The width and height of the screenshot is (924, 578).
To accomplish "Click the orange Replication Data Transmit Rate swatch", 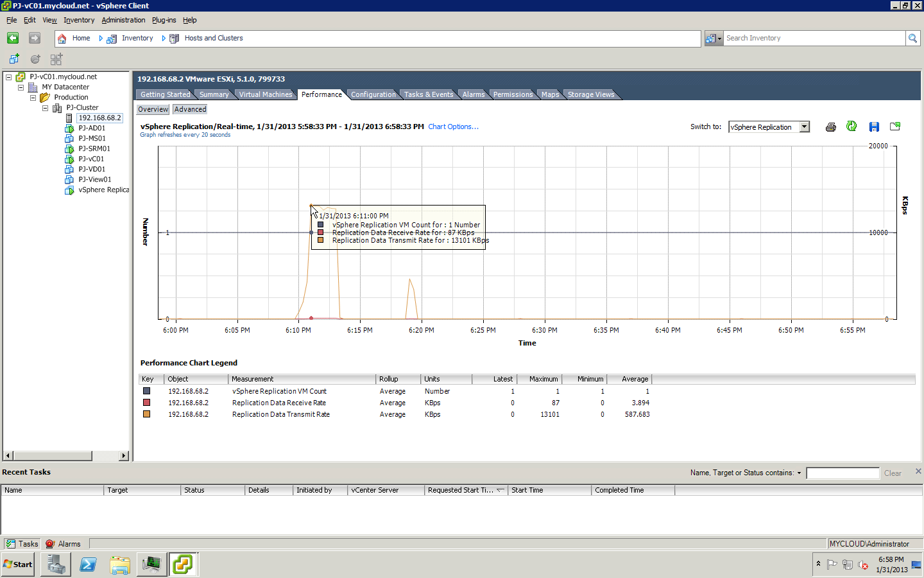I will [x=146, y=414].
